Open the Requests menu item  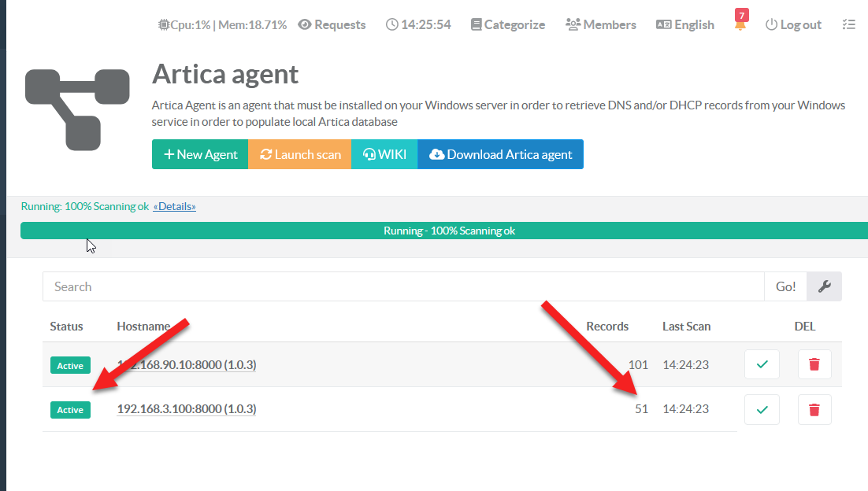[332, 24]
